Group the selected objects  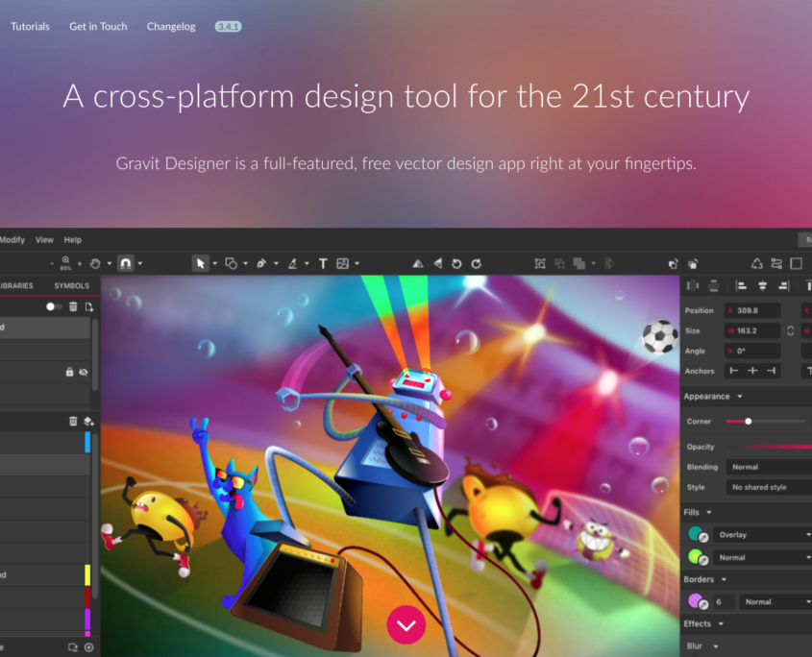point(540,263)
